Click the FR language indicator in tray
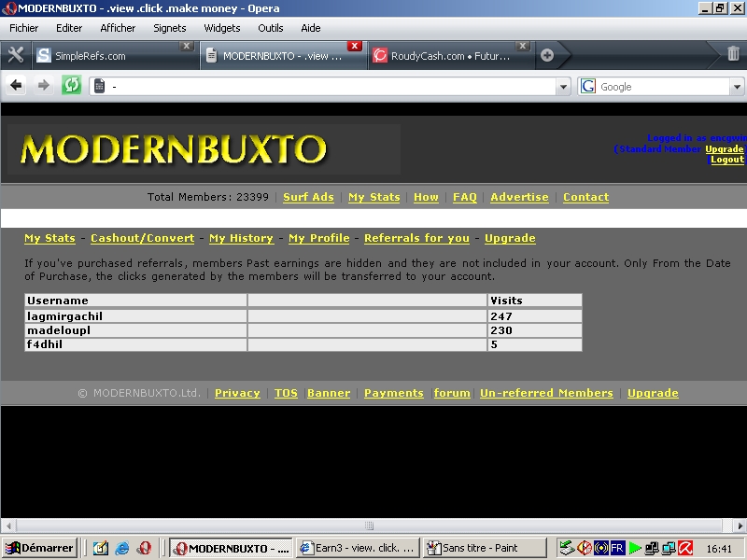Image resolution: width=747 pixels, height=560 pixels. 617,548
